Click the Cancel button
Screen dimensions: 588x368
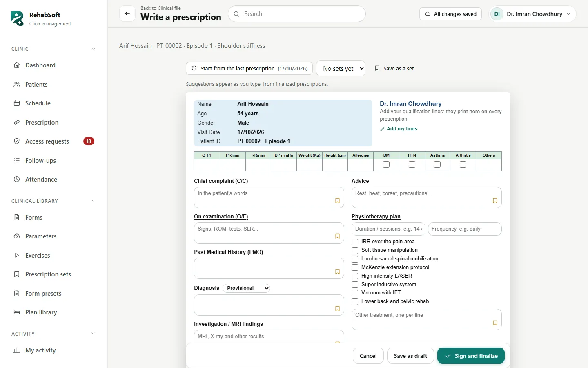click(368, 356)
